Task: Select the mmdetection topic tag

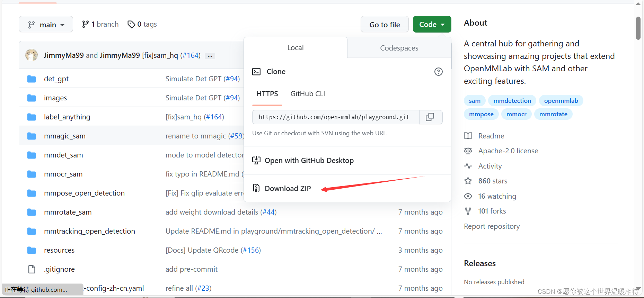Action: point(512,101)
